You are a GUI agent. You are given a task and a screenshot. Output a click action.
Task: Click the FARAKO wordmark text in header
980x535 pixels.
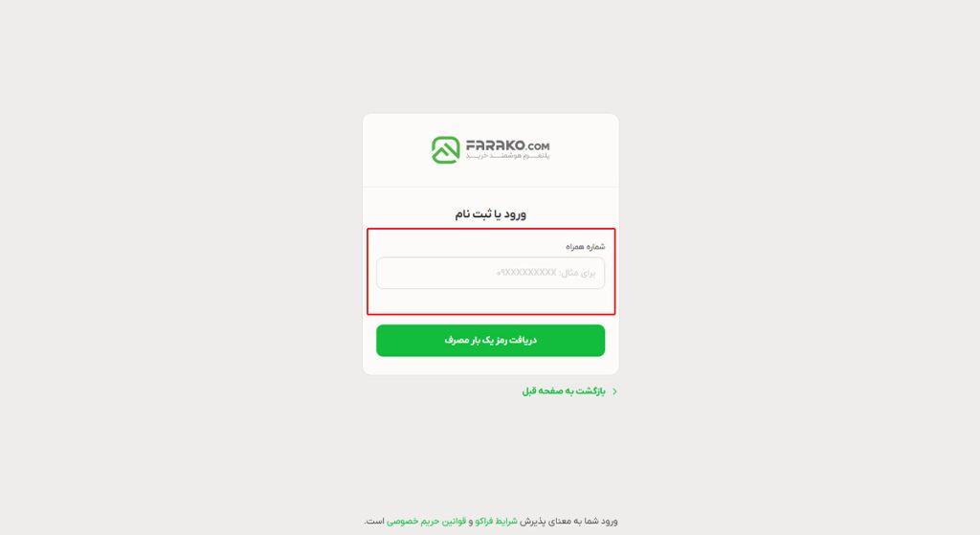tap(496, 145)
